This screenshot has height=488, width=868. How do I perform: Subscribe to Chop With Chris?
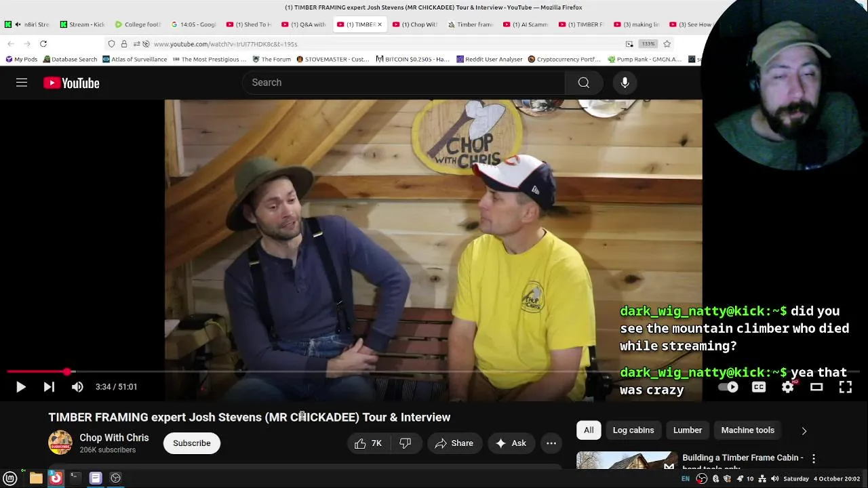tap(192, 443)
